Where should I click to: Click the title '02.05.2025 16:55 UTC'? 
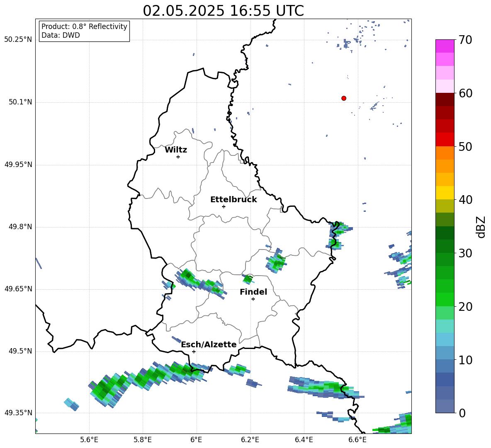tap(223, 11)
